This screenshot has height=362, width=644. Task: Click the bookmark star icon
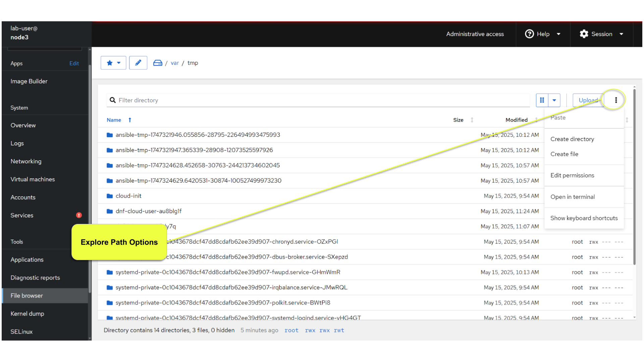(x=110, y=63)
